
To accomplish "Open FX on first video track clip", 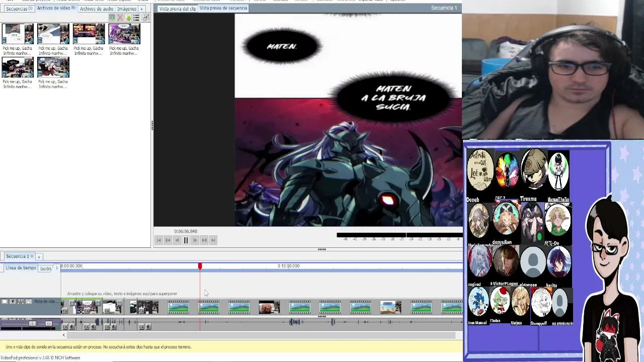I will tap(65, 311).
